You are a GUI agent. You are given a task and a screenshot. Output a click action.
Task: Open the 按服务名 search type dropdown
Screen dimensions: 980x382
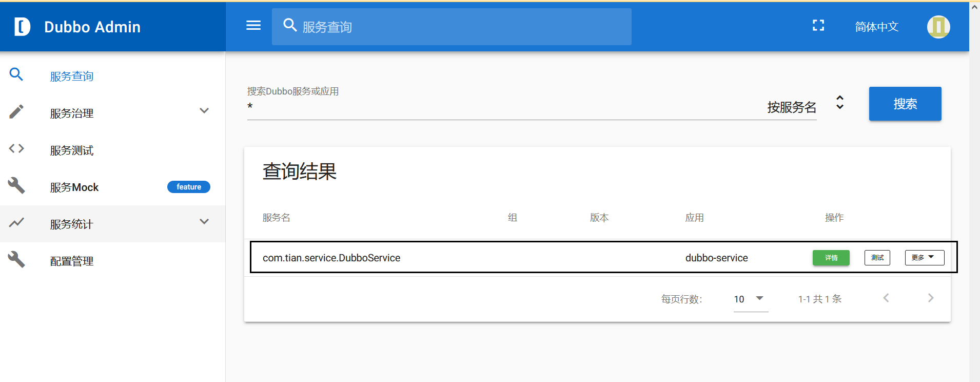[806, 107]
